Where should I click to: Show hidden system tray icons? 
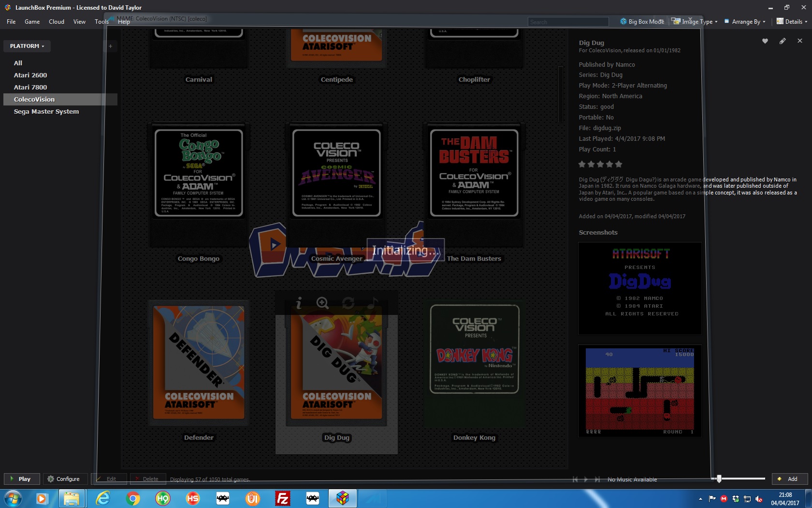click(700, 499)
